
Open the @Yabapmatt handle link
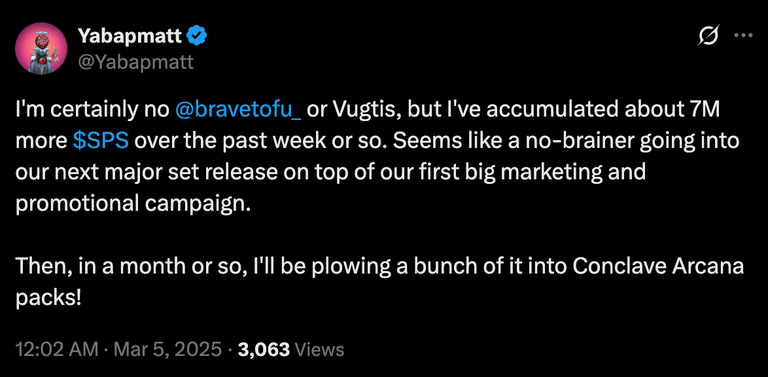136,63
